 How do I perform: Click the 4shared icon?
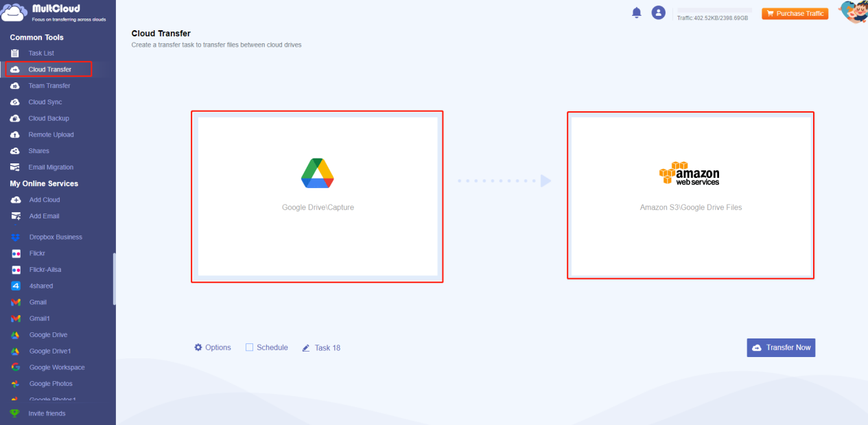click(16, 286)
